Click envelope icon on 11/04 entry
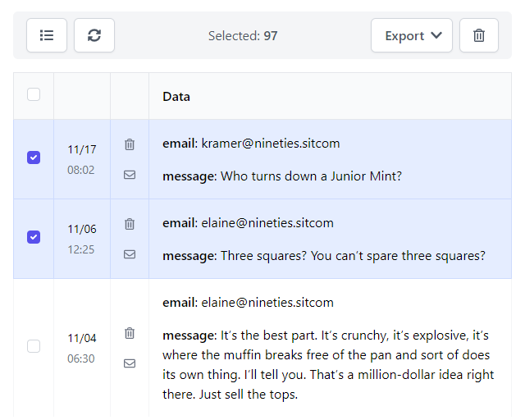Image resolution: width=525 pixels, height=420 pixels. pyautogui.click(x=130, y=363)
